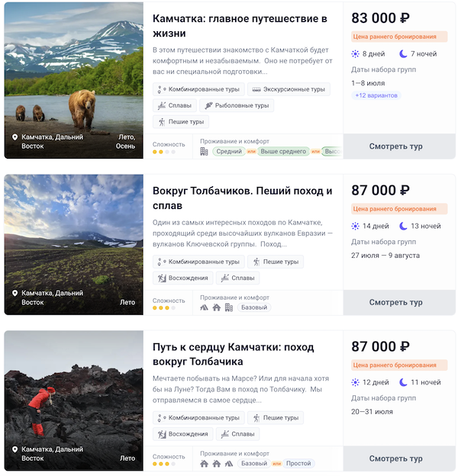Open title Путь к сердцу Камчатки

pyautogui.click(x=233, y=354)
